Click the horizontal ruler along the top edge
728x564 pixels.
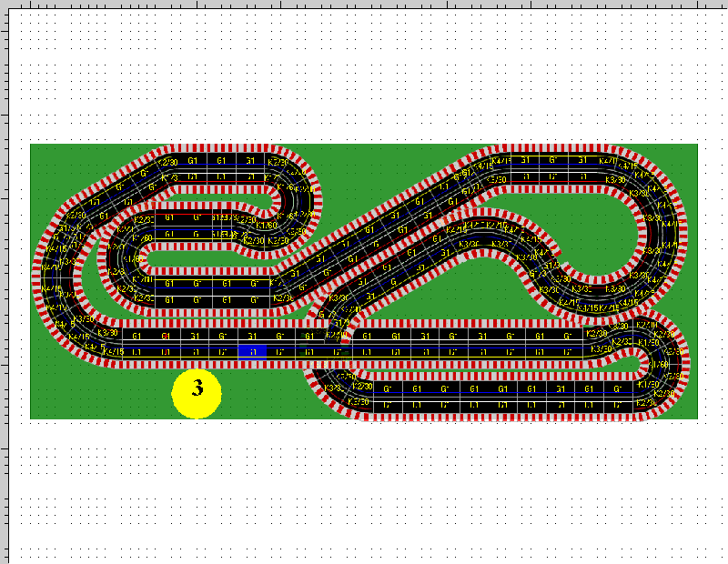[x=364, y=3]
